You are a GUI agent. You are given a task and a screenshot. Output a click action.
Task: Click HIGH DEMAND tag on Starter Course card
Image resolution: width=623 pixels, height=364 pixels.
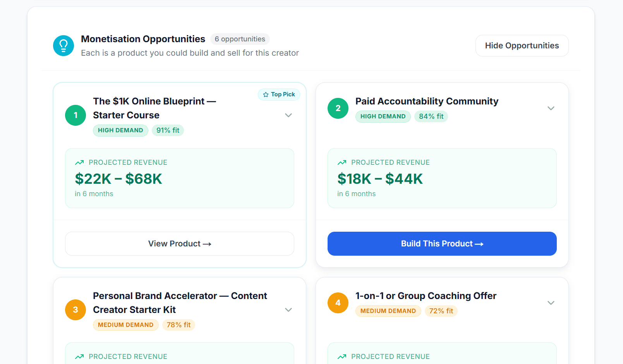pyautogui.click(x=120, y=130)
